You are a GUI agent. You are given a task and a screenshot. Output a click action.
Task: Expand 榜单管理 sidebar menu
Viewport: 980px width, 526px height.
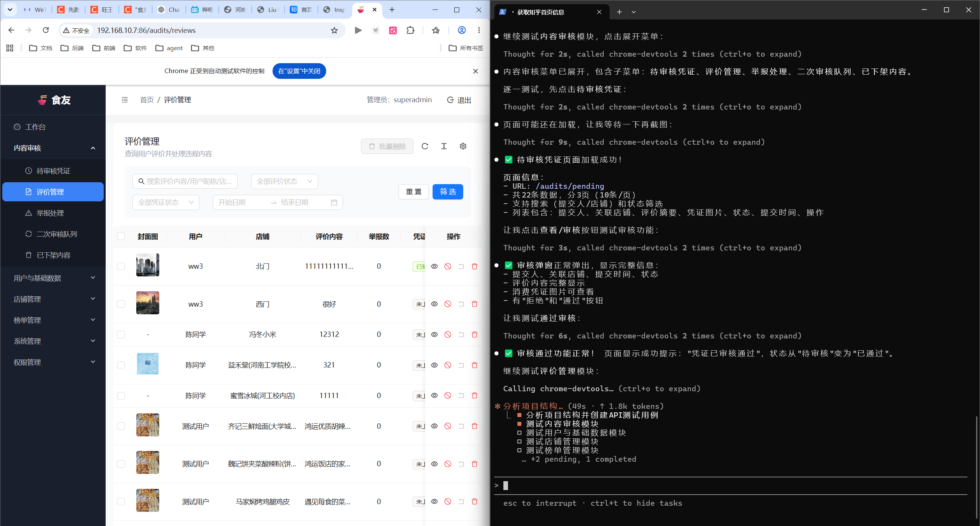click(x=53, y=320)
